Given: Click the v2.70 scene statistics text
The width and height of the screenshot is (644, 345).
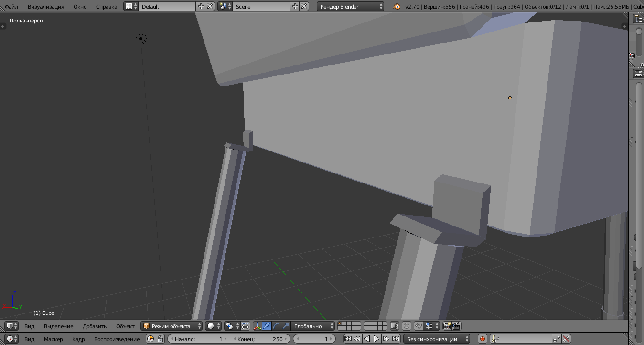Looking at the screenshot, I should coord(524,7).
